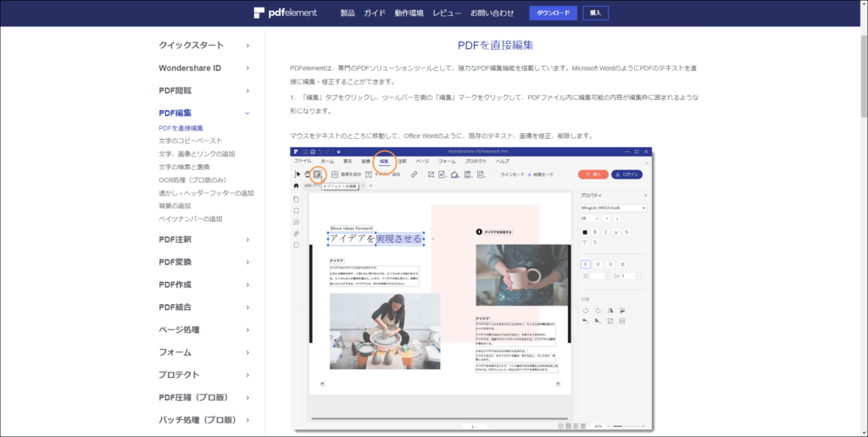
Task: Click the 購入 button in site header
Action: coord(596,13)
